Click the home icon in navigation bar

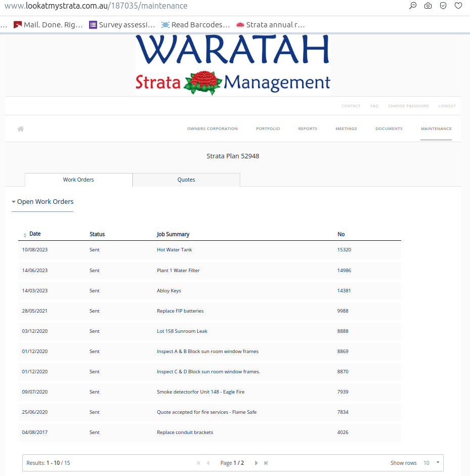(21, 129)
